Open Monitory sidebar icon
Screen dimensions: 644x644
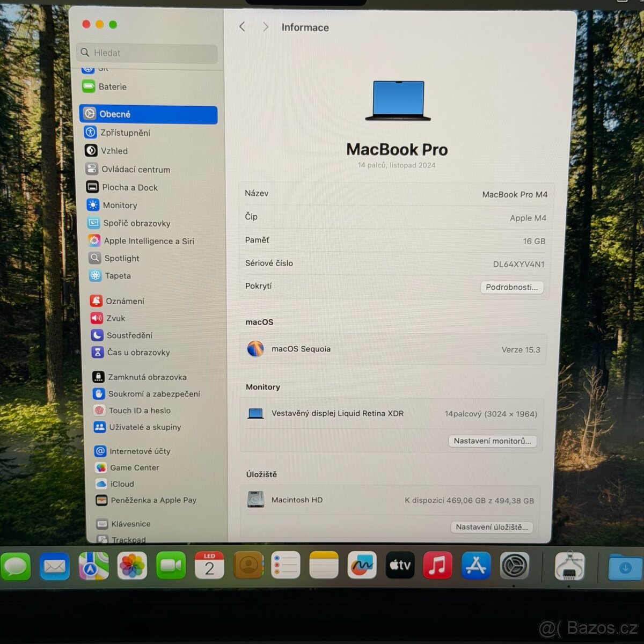click(93, 205)
